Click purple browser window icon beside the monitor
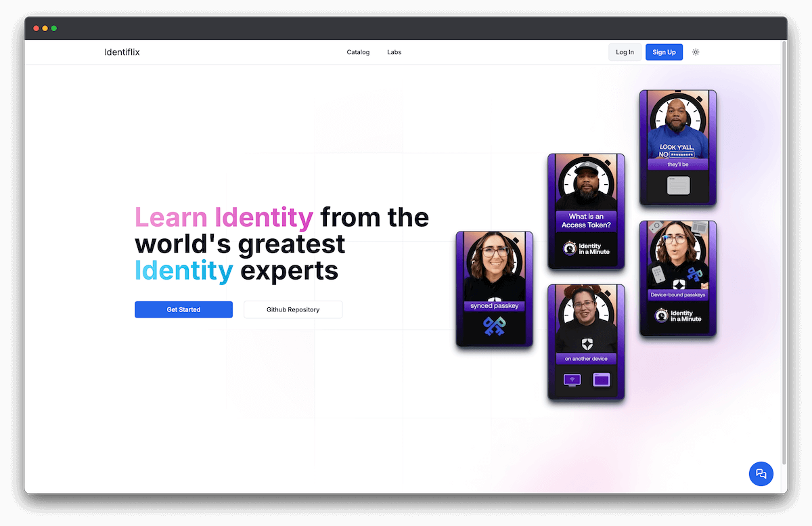 601,380
